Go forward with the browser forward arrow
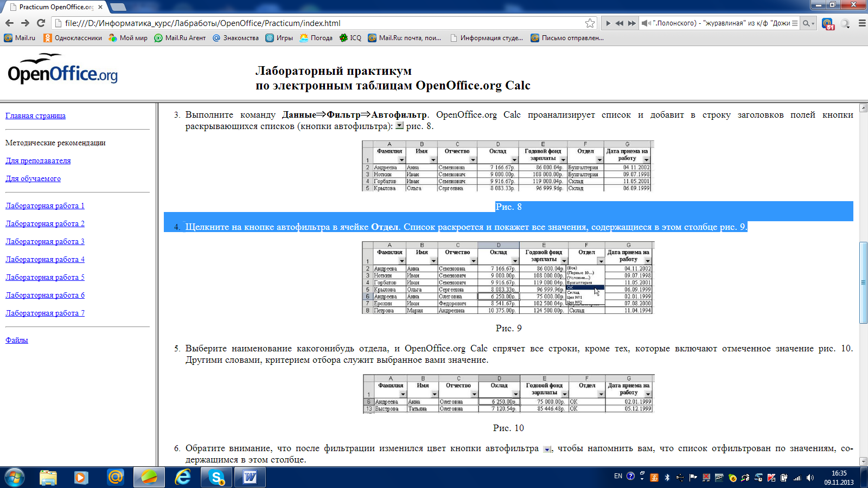This screenshot has height=488, width=868. pyautogui.click(x=25, y=23)
